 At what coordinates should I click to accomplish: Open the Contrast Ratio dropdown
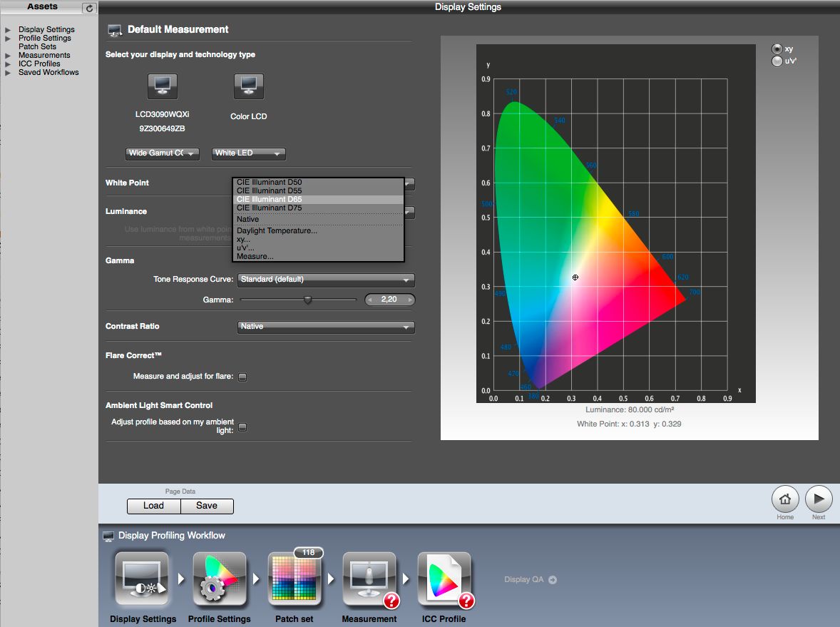(x=325, y=326)
